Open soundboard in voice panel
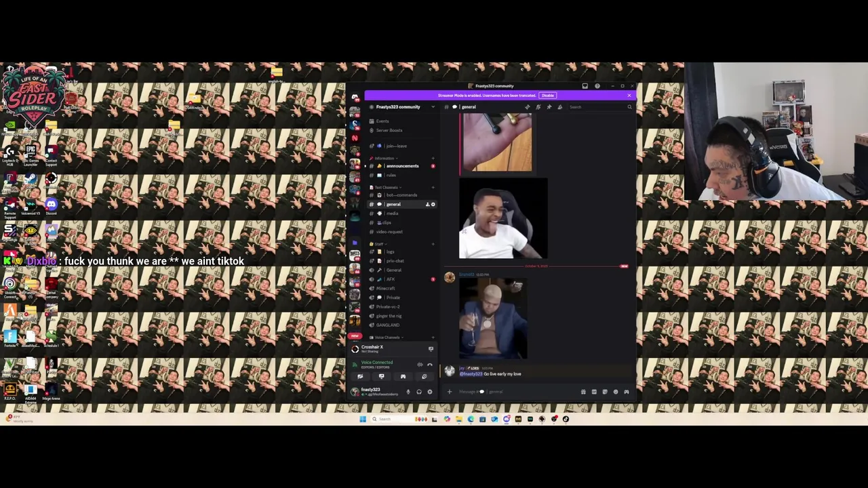The height and width of the screenshot is (488, 868). 425,376
